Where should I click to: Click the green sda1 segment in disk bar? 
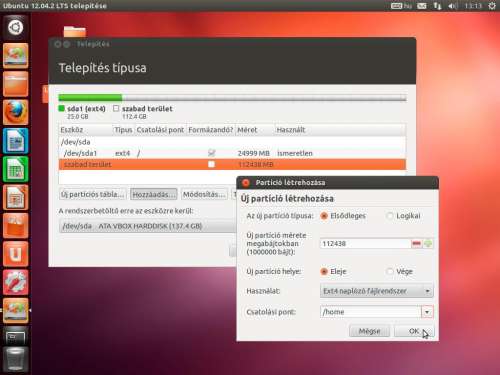tap(90, 98)
